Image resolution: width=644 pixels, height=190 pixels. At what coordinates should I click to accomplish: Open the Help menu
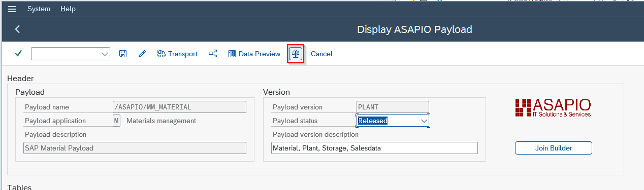[x=68, y=9]
